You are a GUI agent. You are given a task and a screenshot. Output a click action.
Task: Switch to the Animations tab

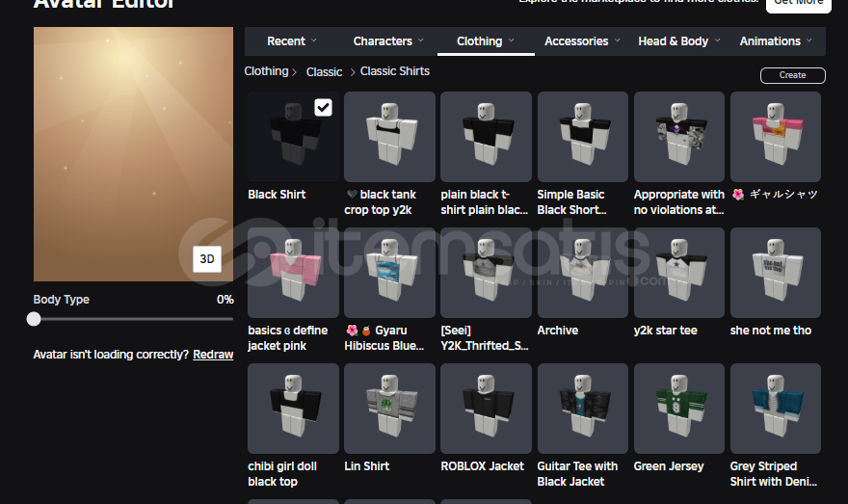(775, 41)
